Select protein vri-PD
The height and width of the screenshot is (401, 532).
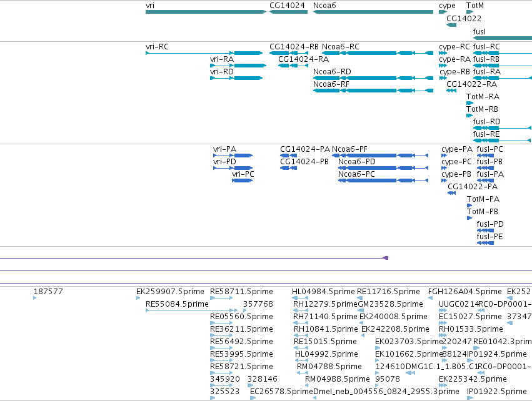[233, 168]
